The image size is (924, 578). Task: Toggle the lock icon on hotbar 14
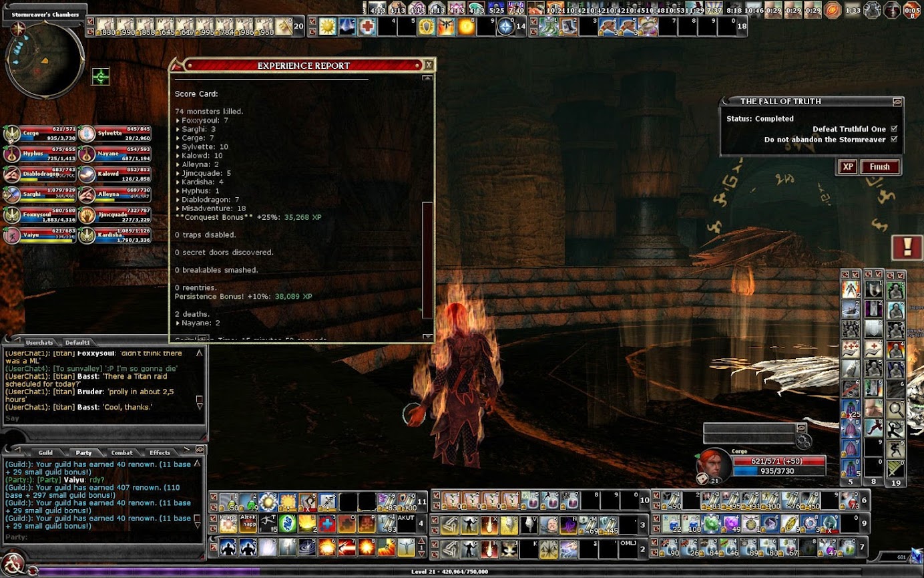click(x=313, y=31)
